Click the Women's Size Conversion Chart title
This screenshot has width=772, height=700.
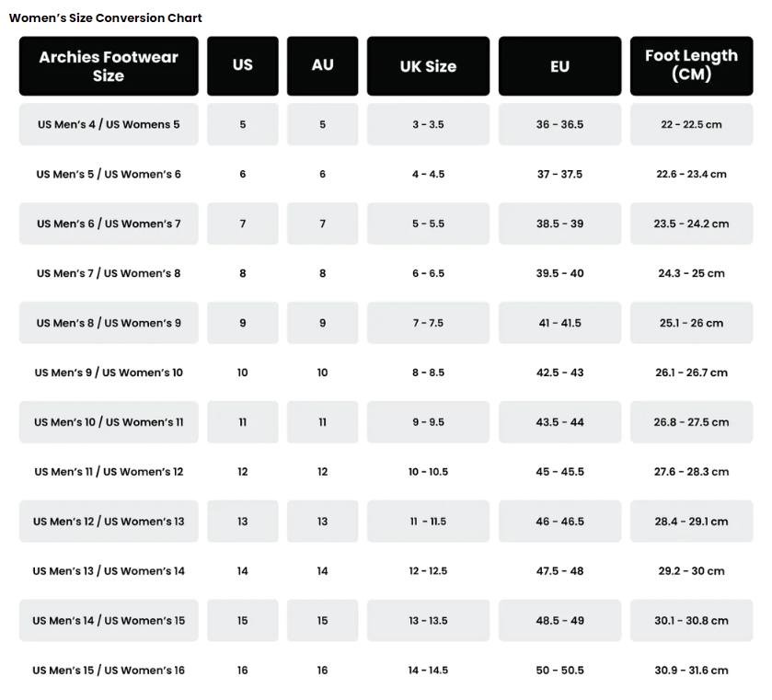[x=106, y=17]
